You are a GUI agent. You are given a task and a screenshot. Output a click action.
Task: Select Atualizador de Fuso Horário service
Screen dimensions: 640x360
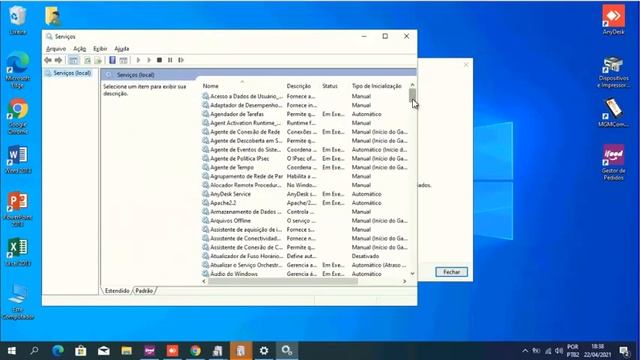coord(305,256)
